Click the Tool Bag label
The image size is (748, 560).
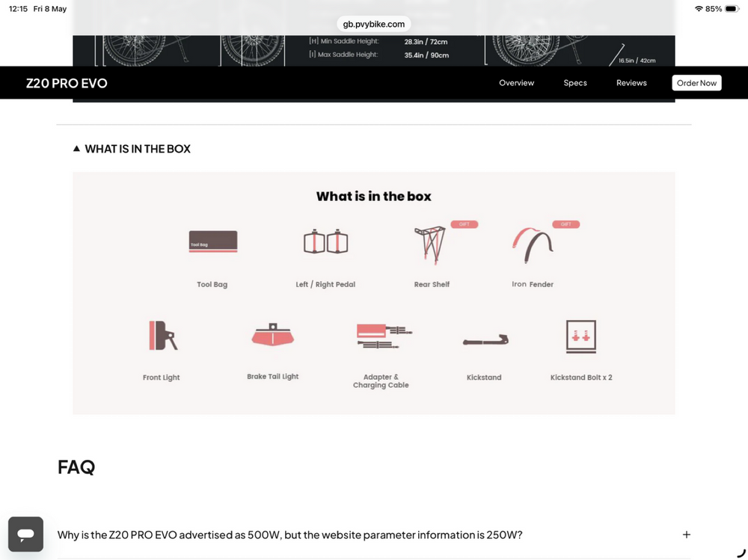pyautogui.click(x=212, y=284)
